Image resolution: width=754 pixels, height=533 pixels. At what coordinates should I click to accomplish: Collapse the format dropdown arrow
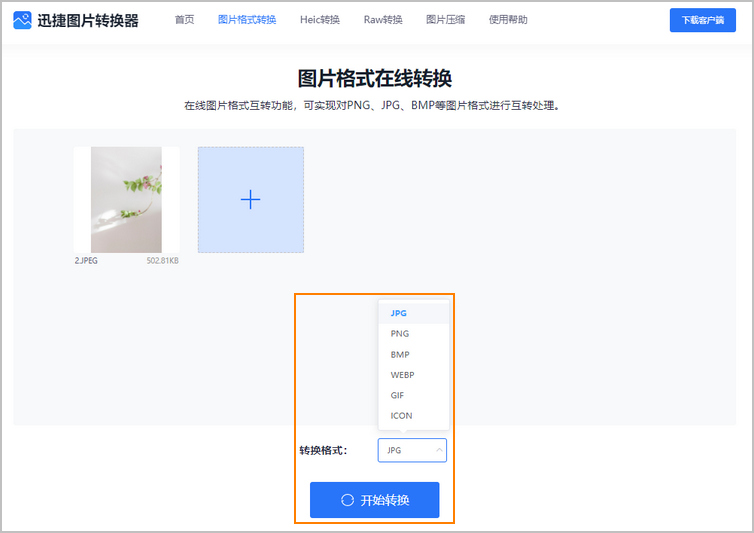(x=439, y=450)
